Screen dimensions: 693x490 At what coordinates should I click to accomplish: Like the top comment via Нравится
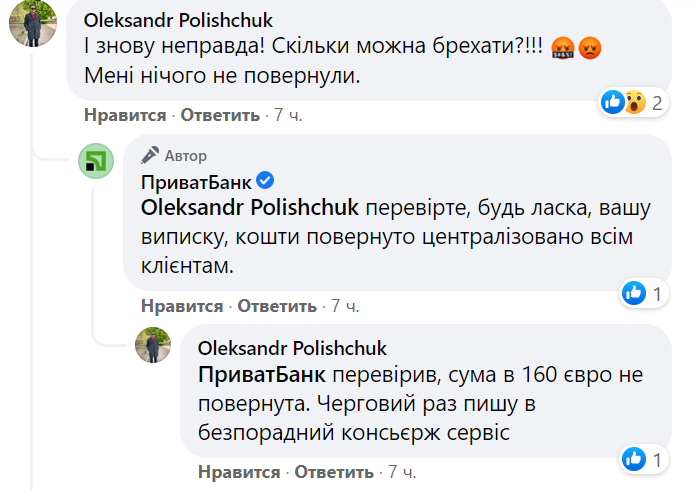[x=125, y=115]
